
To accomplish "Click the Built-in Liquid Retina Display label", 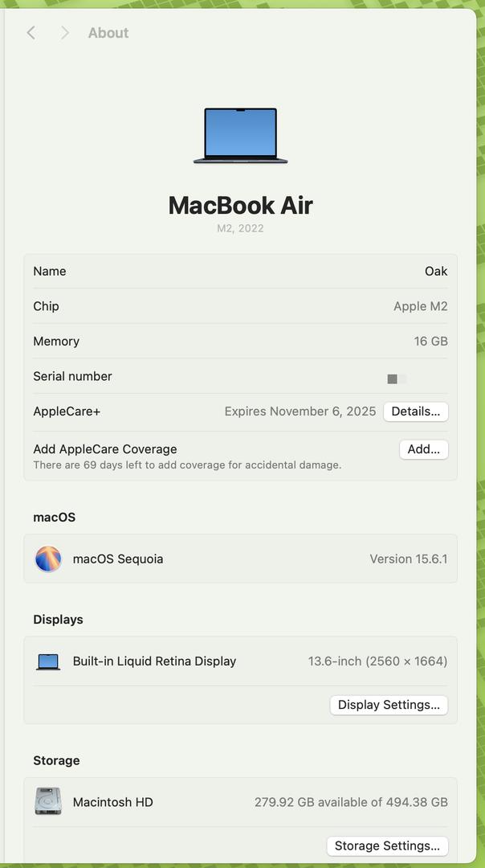I will click(154, 661).
